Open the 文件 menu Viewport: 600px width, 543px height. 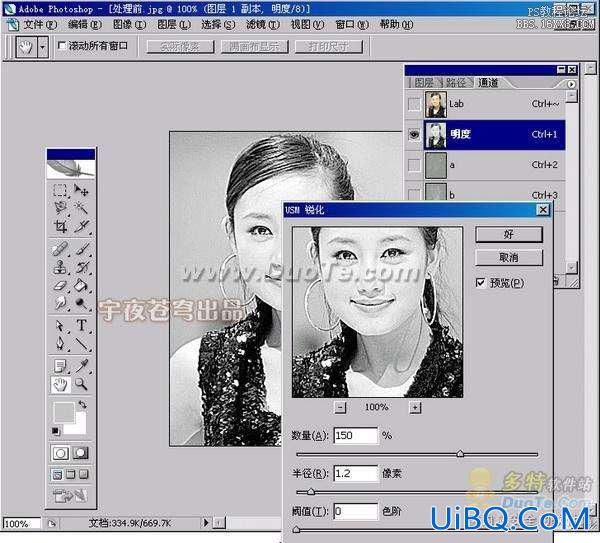pos(40,25)
